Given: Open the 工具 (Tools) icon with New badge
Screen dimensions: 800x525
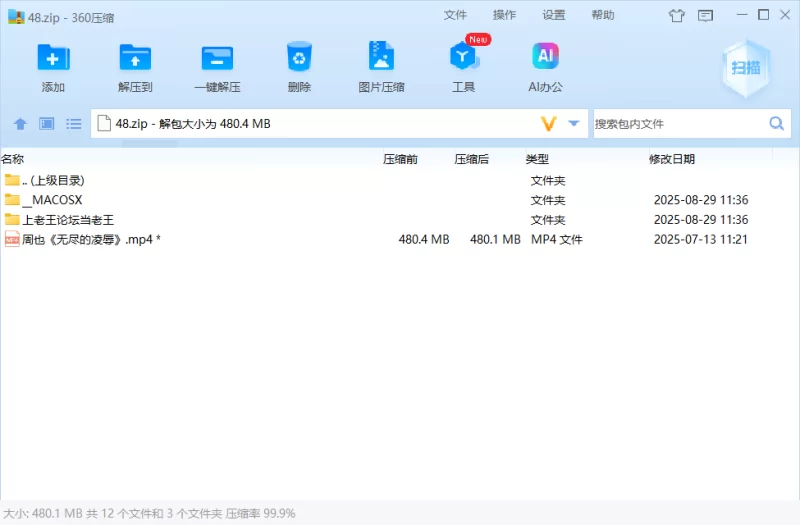Looking at the screenshot, I should point(464,56).
